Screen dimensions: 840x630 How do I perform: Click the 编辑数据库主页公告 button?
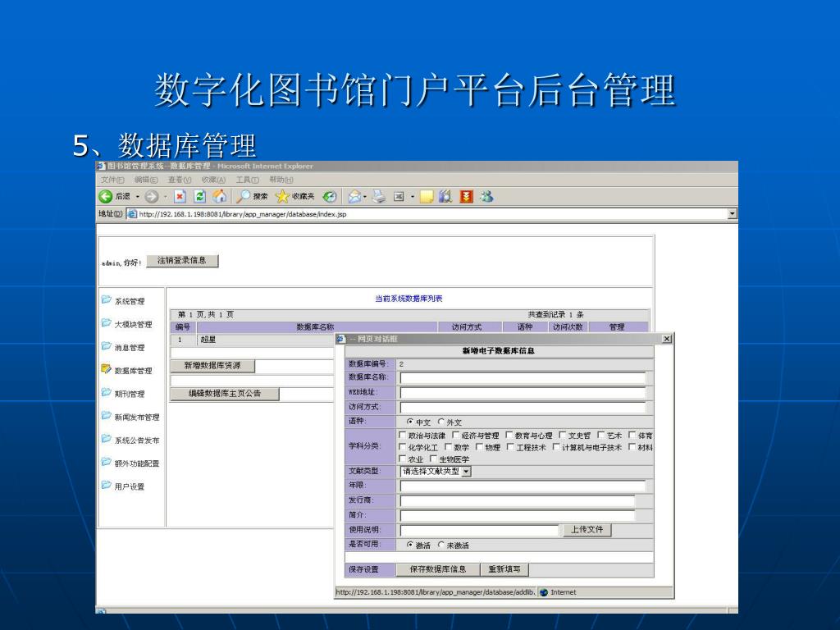[225, 393]
